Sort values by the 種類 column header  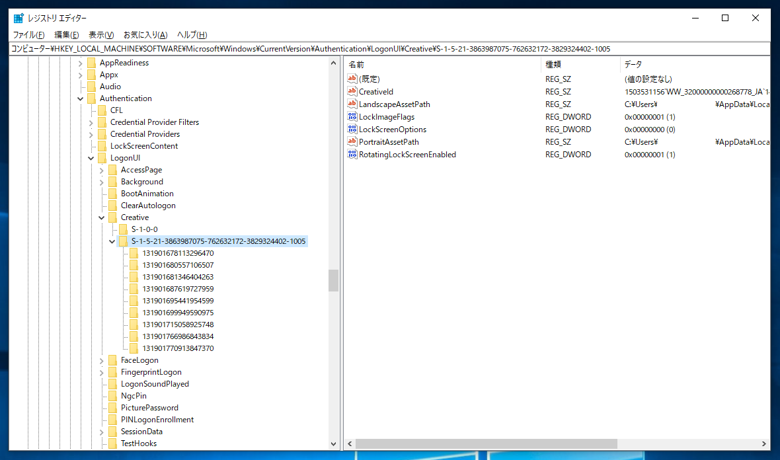580,65
